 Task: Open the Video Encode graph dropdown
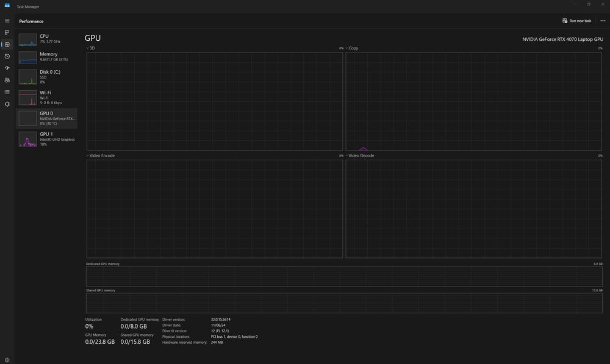(101, 155)
